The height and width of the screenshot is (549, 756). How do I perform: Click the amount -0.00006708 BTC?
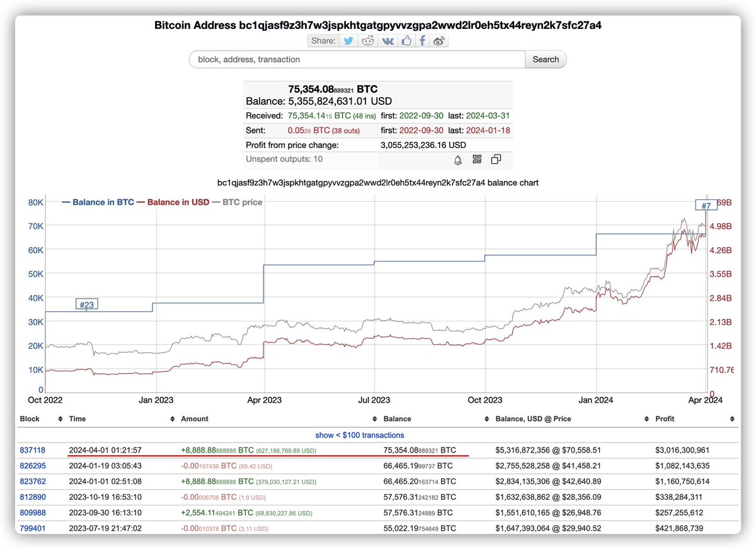(x=209, y=498)
